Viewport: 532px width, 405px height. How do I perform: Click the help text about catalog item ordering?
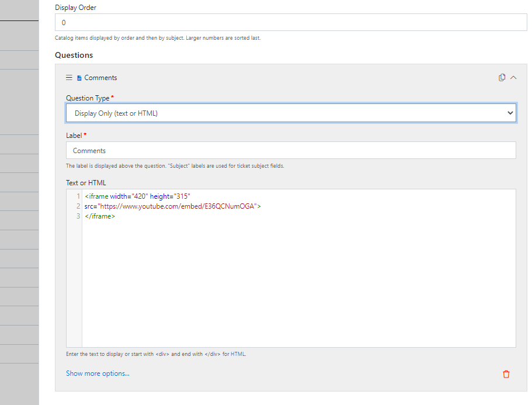[158, 38]
